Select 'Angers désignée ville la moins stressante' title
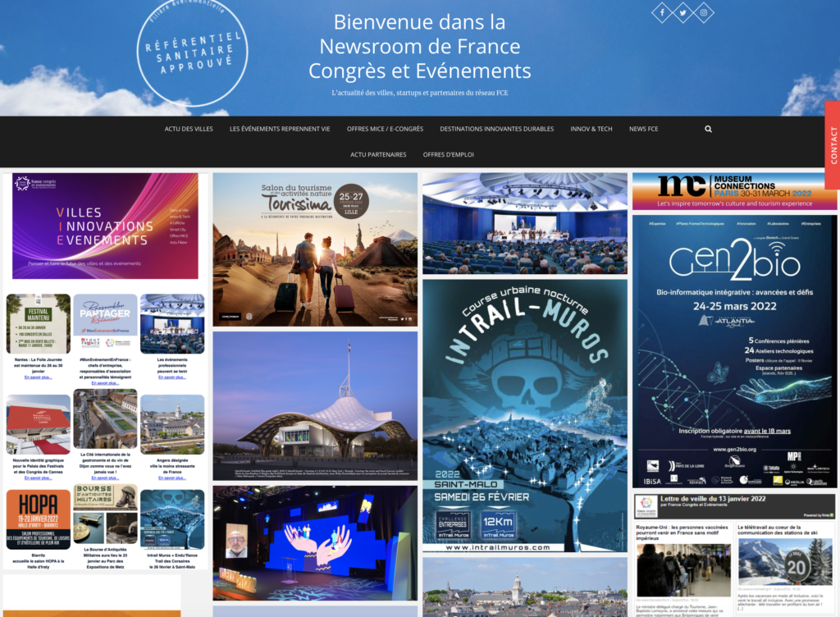The image size is (840, 617). [x=172, y=466]
